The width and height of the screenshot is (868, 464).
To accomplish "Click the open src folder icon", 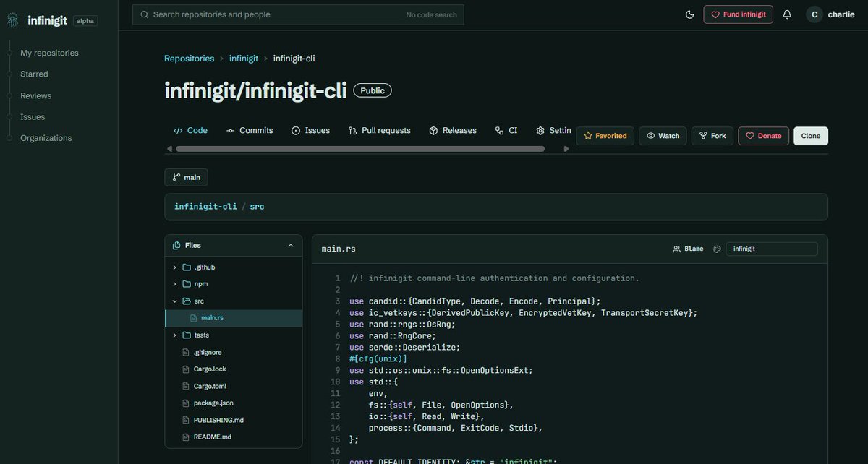I will 187,301.
